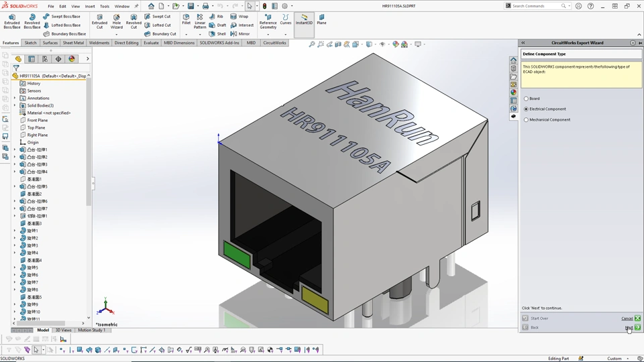This screenshot has height=362, width=644.
Task: Expand the Annotations tree node
Action: point(15,98)
